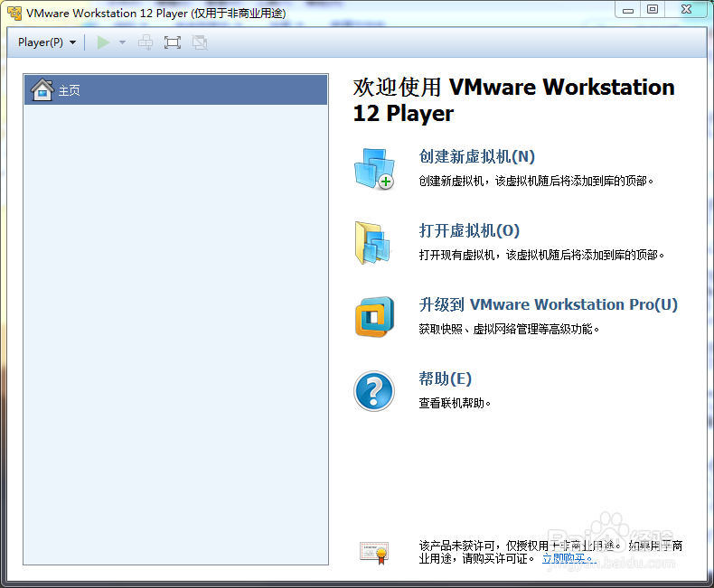Click the create new virtual machine icon
Screen dimensions: 714x588
coord(374,169)
